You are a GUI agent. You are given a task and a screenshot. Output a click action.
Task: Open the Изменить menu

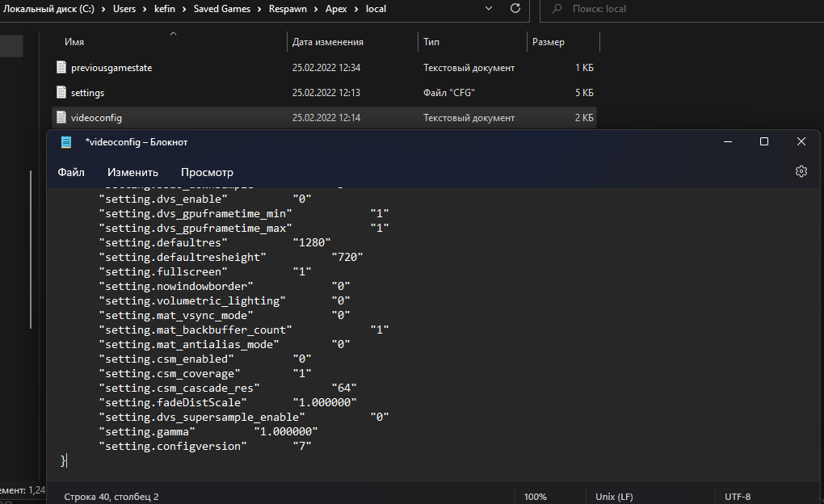point(132,172)
